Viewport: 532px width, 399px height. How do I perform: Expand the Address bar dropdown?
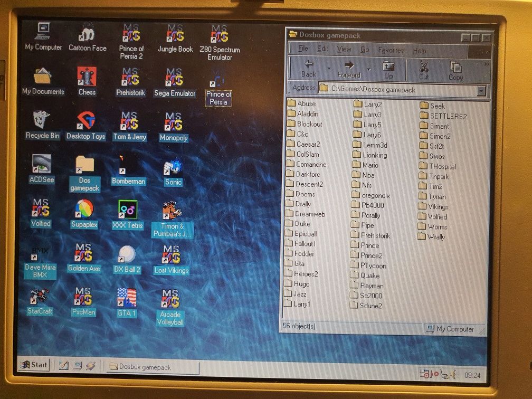click(481, 91)
